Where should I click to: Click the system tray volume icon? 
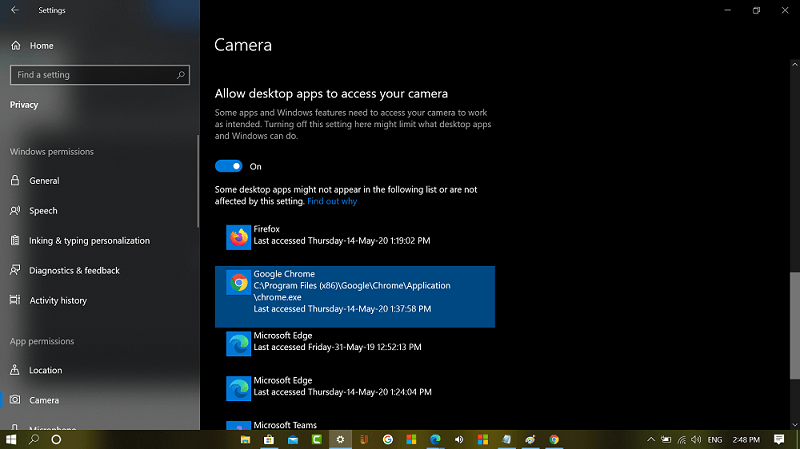696,439
